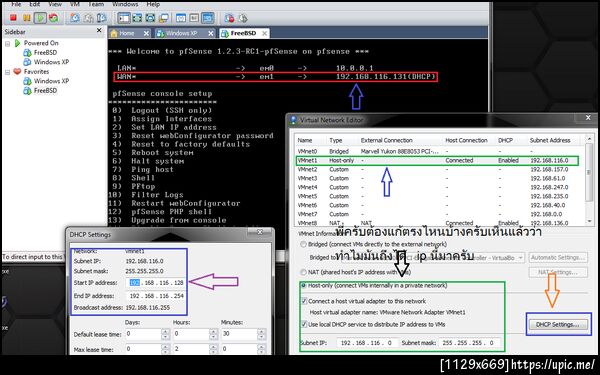
Task: Click network list scrollbar down arrow
Action: pos(590,221)
